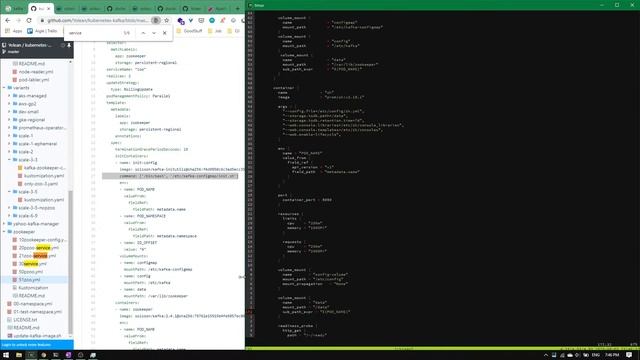Open a new Chrome tab with plus

(237, 8)
